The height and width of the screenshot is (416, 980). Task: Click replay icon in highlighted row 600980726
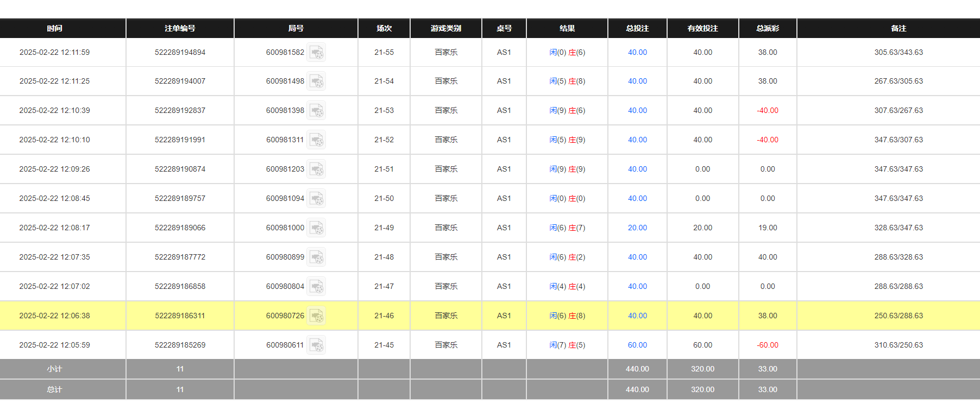[316, 316]
